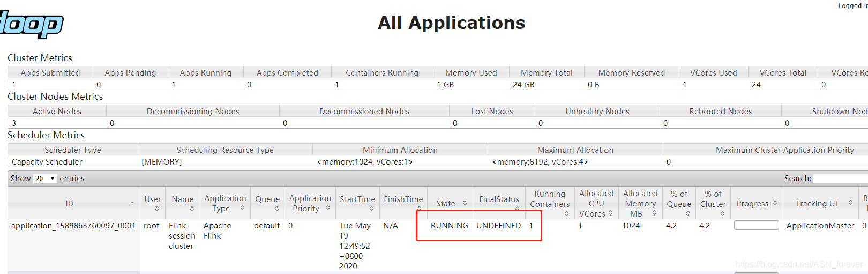Image resolution: width=868 pixels, height=274 pixels.
Task: Open the ApplicationMaster tracking link
Action: [820, 226]
